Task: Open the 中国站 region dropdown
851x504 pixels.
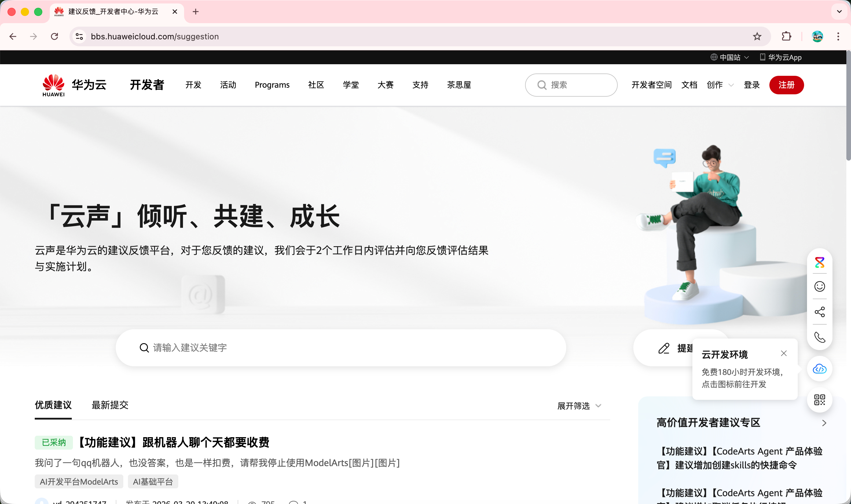Action: 729,57
